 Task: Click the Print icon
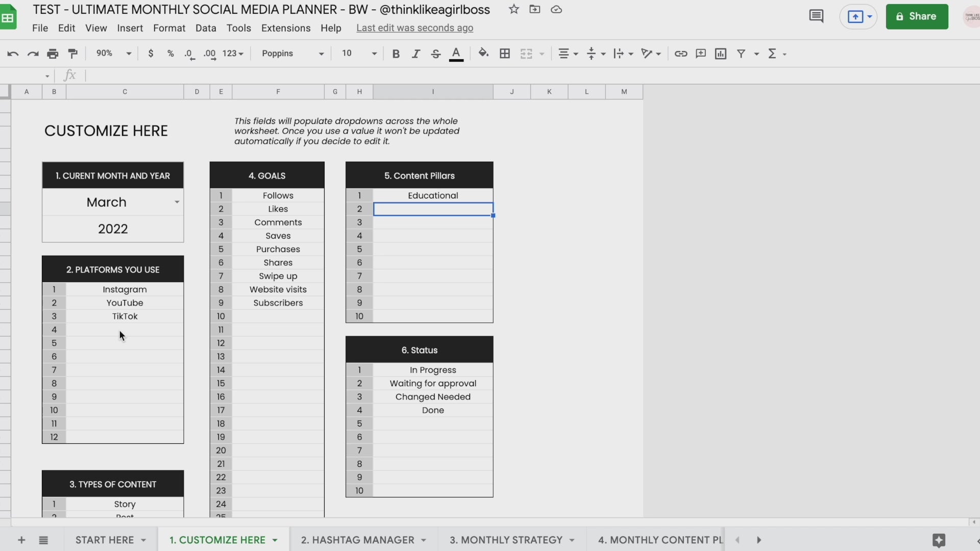coord(53,54)
